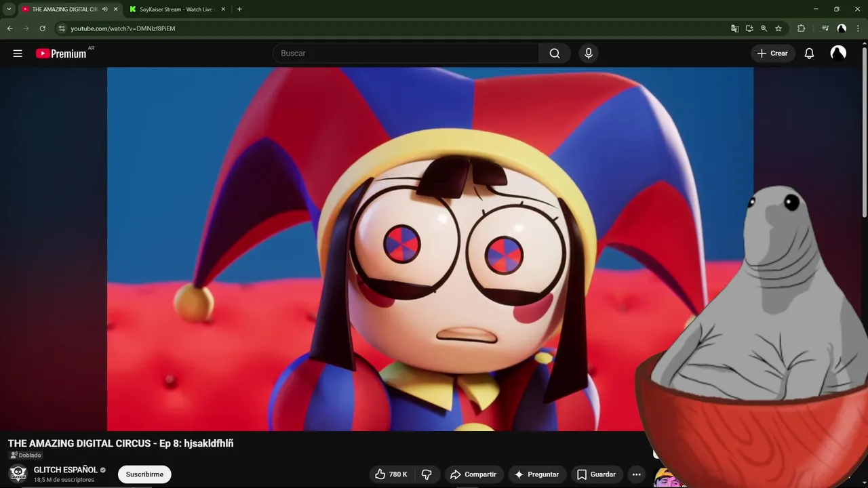Open more actions three-dot menu

(x=636, y=474)
